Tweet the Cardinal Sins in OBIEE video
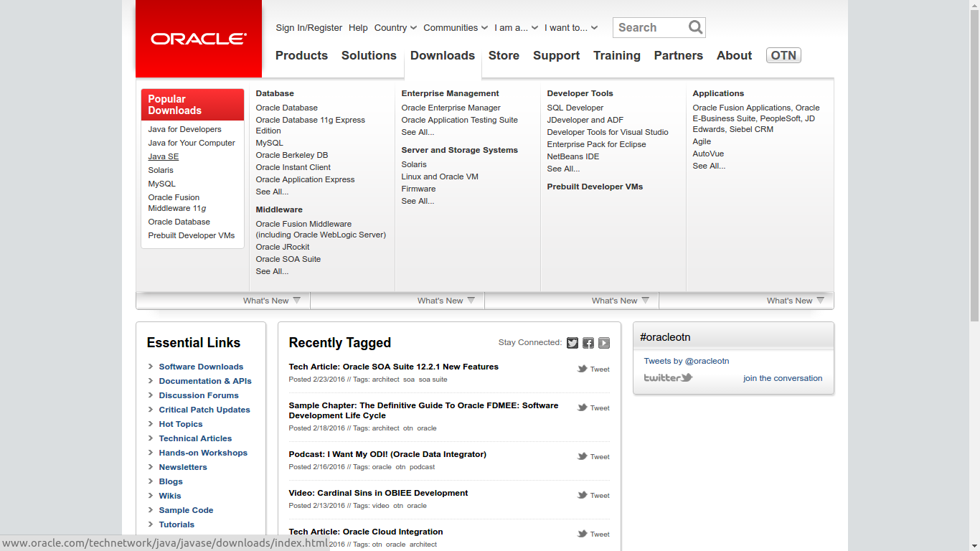The width and height of the screenshot is (980, 551). click(593, 495)
